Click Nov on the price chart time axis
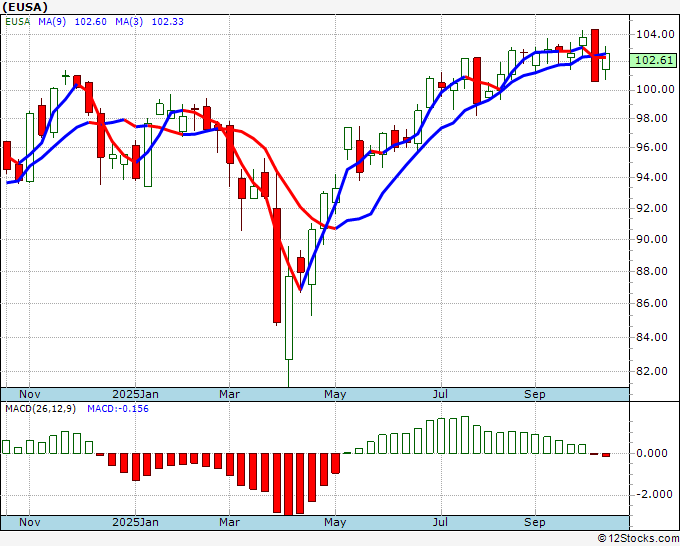This screenshot has width=680, height=546. pos(29,394)
